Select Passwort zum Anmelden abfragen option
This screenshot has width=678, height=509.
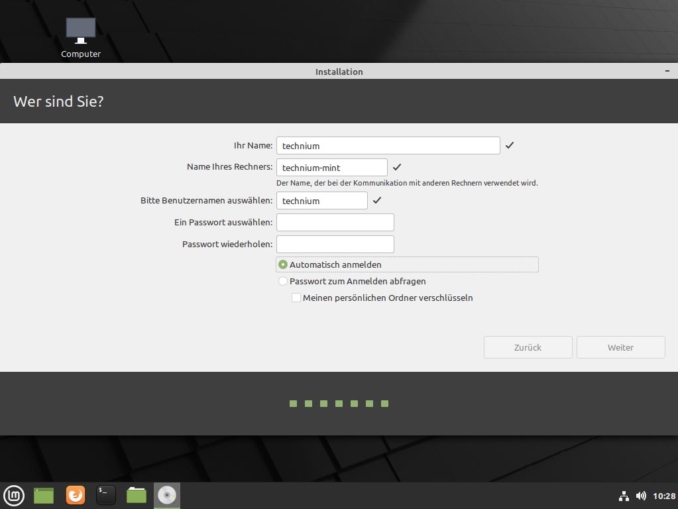coord(283,281)
